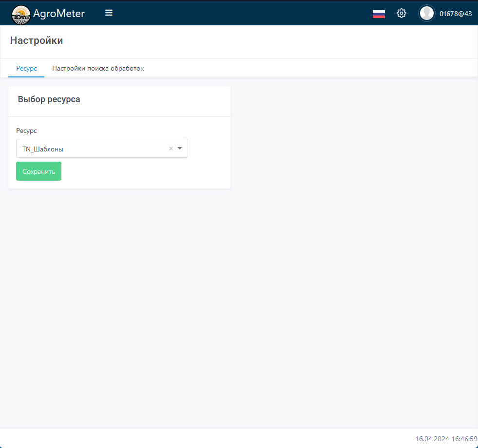
Task: Switch to the Ресурс tab
Action: click(26, 69)
